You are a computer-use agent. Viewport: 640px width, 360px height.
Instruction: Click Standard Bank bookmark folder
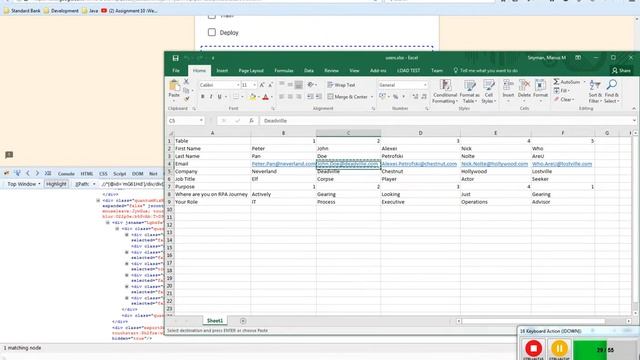(x=22, y=11)
